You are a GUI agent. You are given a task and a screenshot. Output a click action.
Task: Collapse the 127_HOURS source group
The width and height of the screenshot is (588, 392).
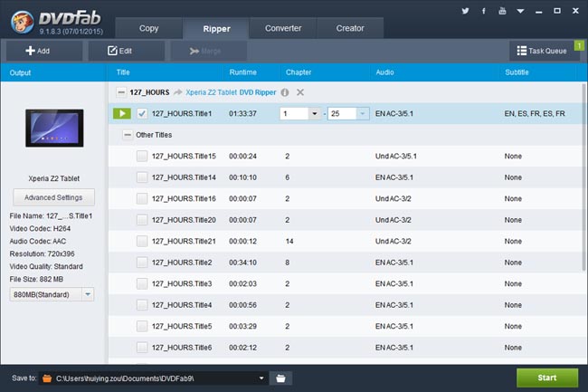click(x=121, y=92)
